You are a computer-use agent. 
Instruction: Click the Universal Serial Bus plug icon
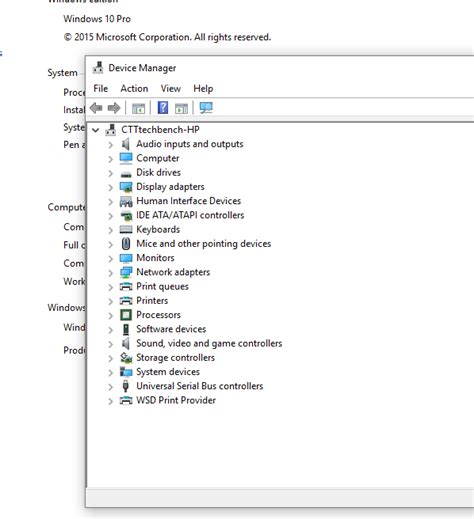point(126,386)
